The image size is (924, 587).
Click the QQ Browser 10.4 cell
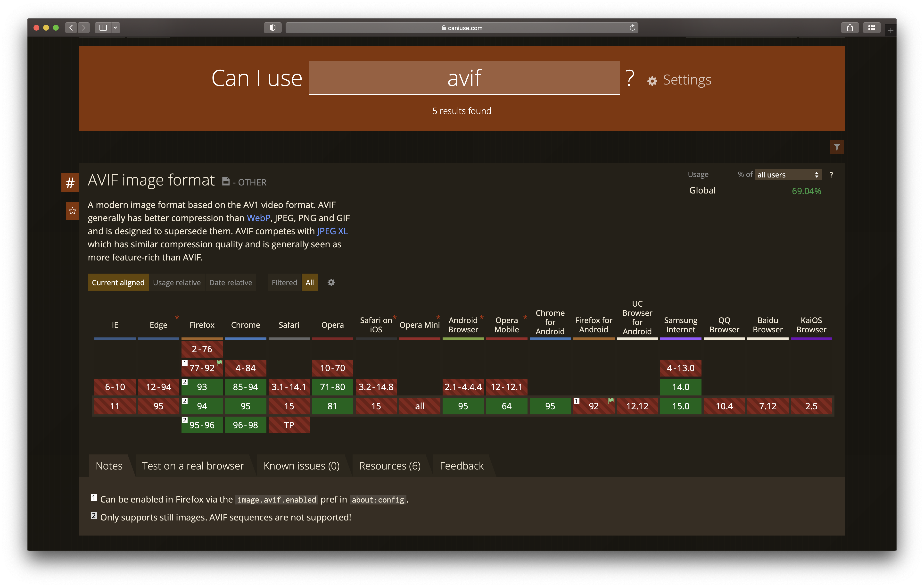tap(725, 406)
